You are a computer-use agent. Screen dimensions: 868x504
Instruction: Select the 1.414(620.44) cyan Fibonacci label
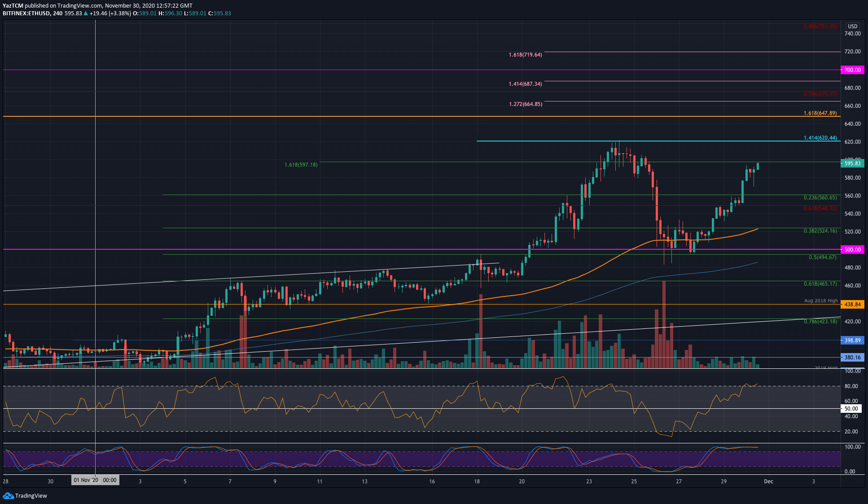[x=820, y=138]
